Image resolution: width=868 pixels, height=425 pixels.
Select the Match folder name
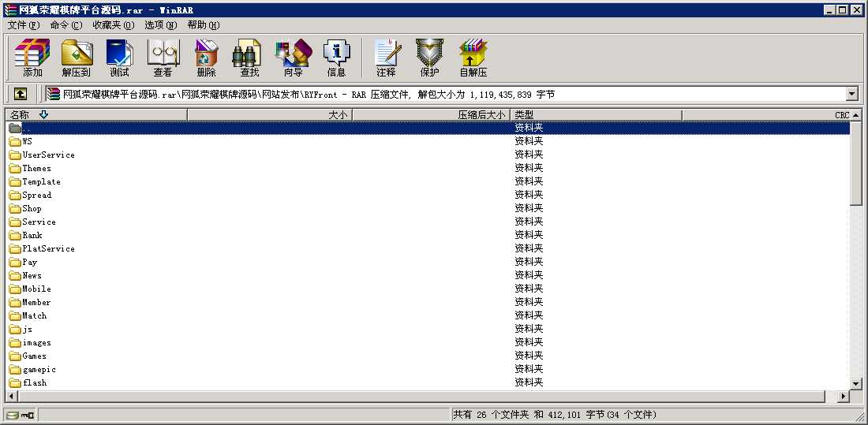(34, 315)
